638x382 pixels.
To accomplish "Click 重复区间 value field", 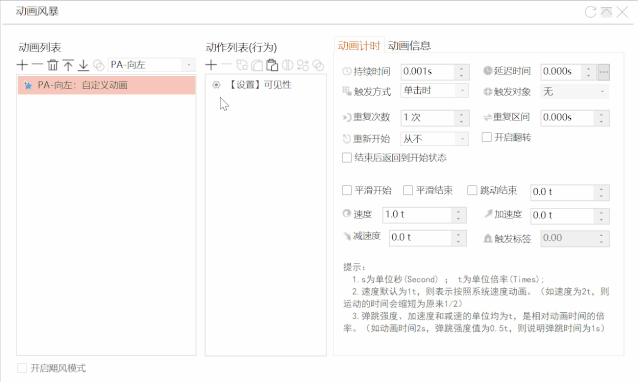I will pyautogui.click(x=567, y=118).
